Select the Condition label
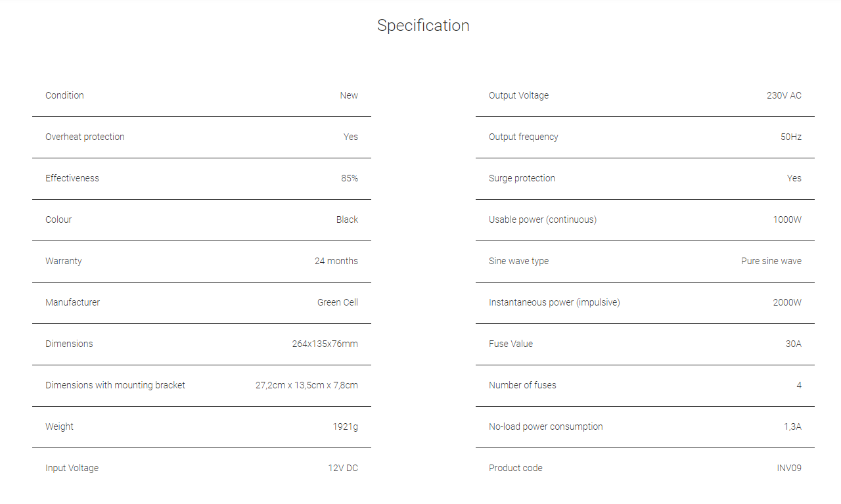This screenshot has width=841, height=504. (64, 95)
